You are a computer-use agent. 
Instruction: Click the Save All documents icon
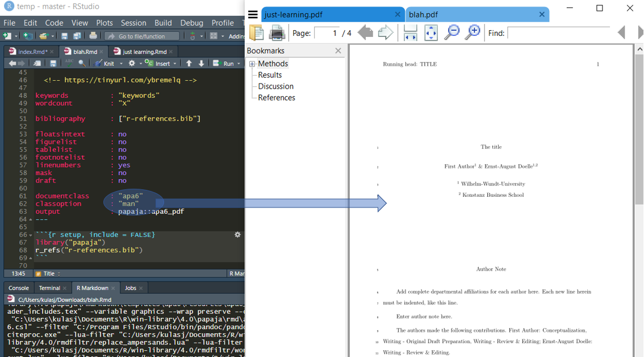[x=77, y=36]
